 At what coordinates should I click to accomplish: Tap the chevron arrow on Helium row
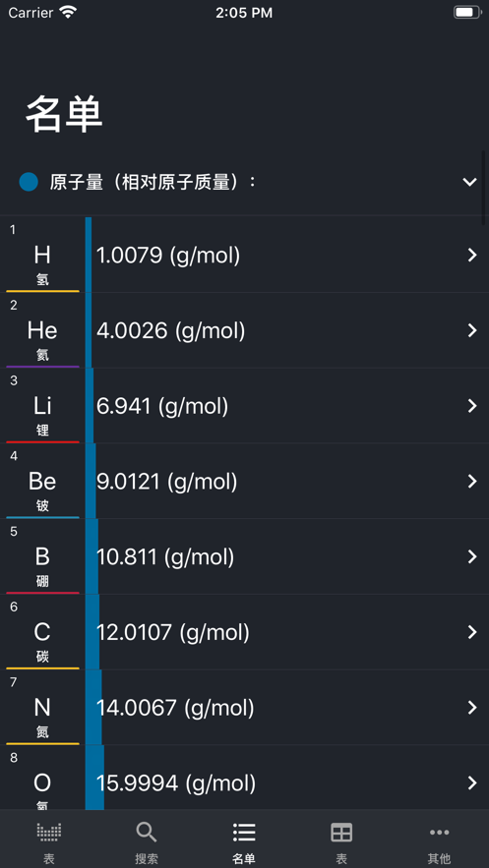pos(472,330)
